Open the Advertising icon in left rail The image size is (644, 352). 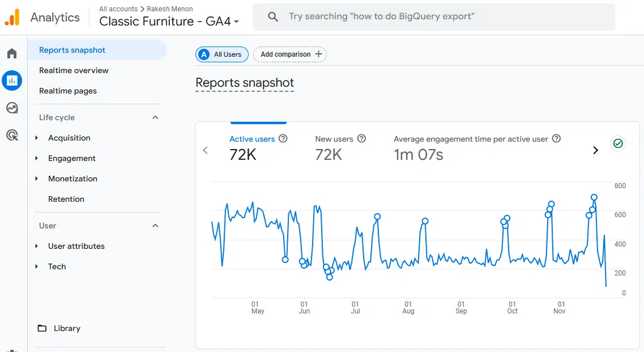coord(12,135)
